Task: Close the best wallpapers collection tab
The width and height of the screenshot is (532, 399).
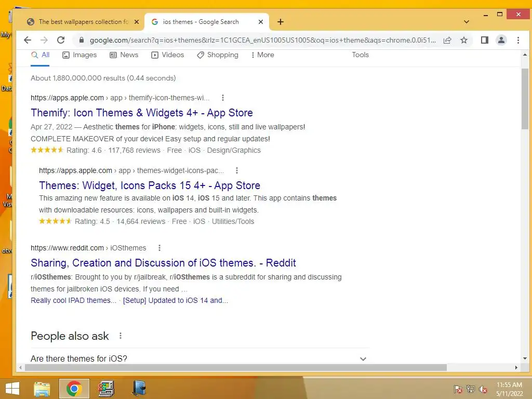Action: click(x=137, y=22)
